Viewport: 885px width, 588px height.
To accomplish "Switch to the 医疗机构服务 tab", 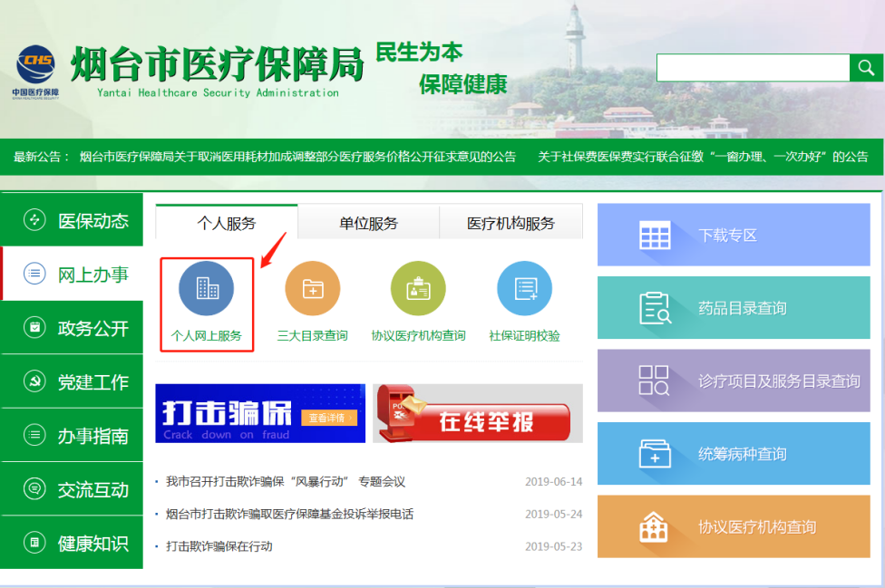I will [511, 223].
